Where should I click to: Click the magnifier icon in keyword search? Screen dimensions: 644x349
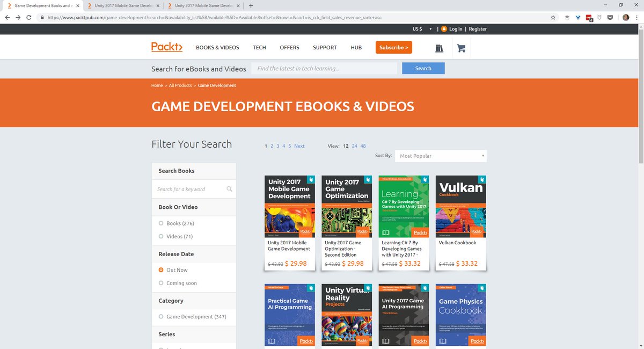(x=229, y=189)
